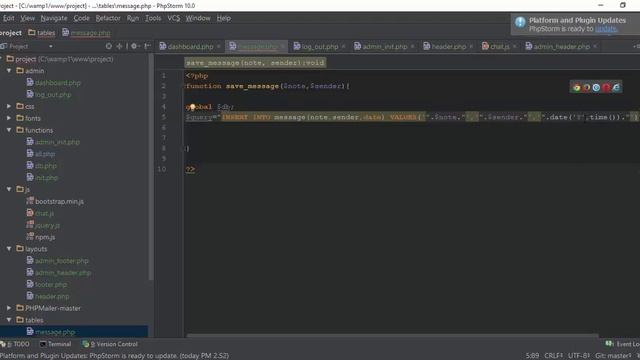Click tables folder breadcrumb
This screenshot has height=360, width=640.
tap(42, 33)
